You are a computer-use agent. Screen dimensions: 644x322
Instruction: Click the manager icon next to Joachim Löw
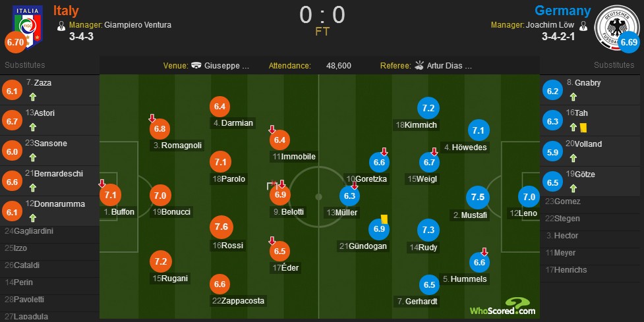tap(583, 26)
